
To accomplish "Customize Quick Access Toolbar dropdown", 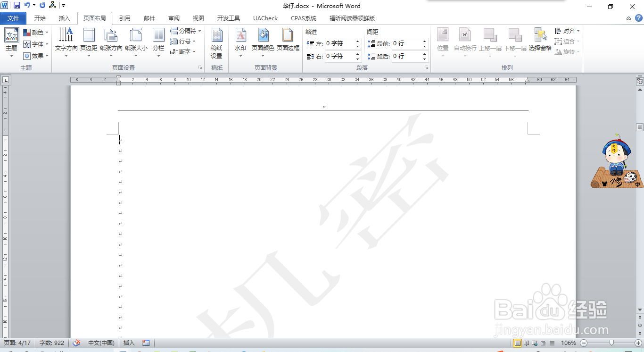I will 64,6.
